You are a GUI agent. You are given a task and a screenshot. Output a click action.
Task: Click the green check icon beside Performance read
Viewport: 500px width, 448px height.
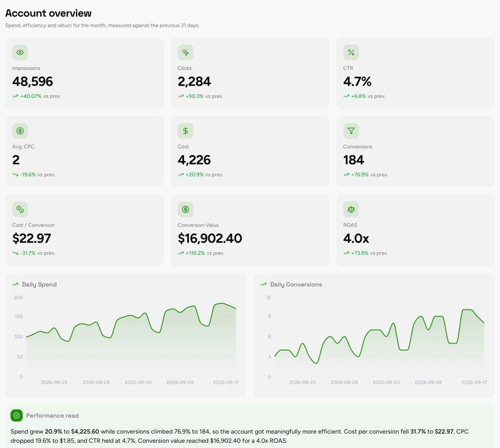[x=17, y=416]
